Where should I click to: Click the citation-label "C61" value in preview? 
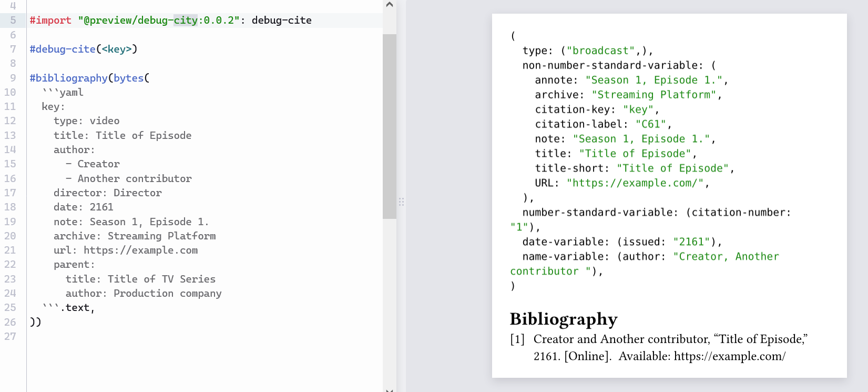[x=651, y=125]
